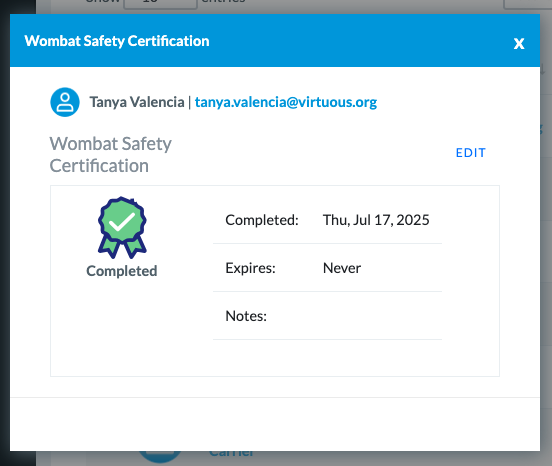Image resolution: width=552 pixels, height=466 pixels.
Task: Click the blue dialog title bar text
Action: [117, 41]
